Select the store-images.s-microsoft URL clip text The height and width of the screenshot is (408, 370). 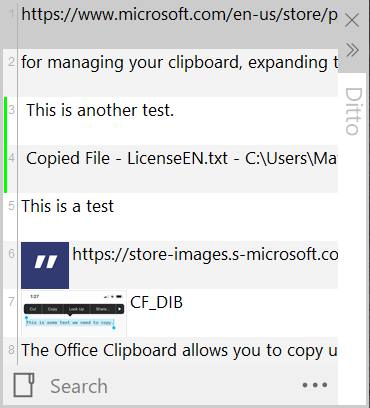(205, 254)
